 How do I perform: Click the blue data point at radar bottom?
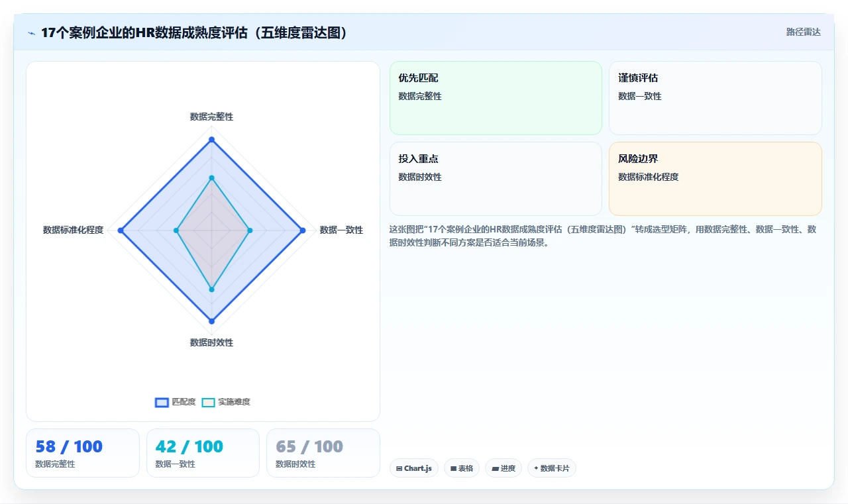(212, 321)
